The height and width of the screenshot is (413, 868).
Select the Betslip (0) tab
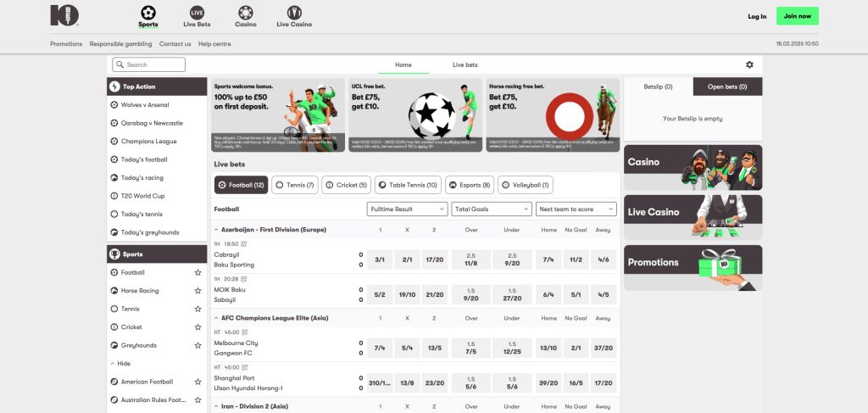point(658,87)
